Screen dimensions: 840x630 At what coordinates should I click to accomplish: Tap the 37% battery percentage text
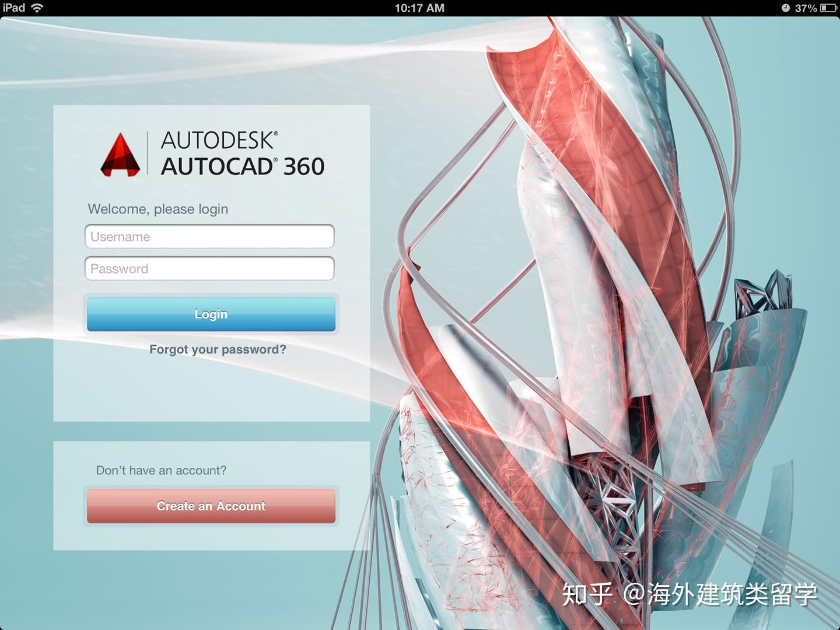[806, 8]
